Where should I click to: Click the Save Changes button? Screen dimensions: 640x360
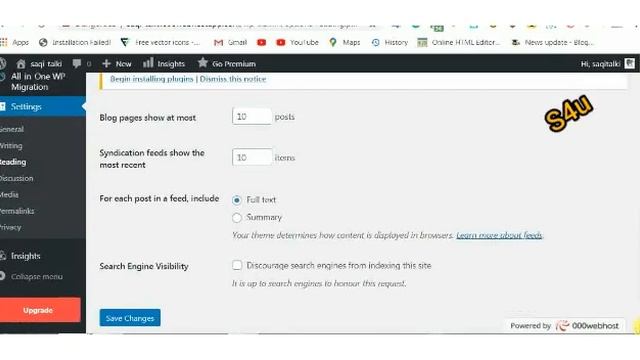(x=130, y=318)
